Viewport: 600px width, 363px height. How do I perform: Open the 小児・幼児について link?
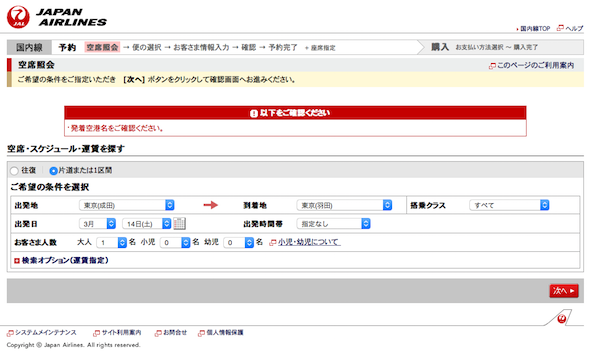(x=309, y=242)
